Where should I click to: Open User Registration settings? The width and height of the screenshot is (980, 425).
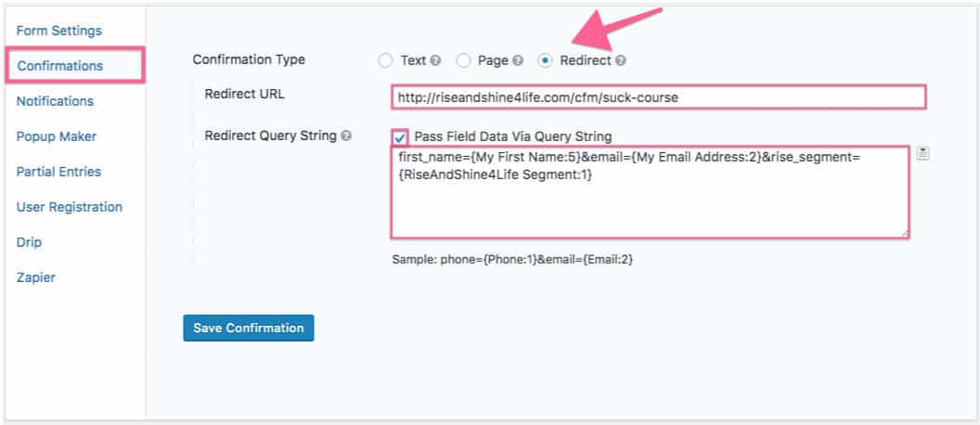[x=70, y=207]
